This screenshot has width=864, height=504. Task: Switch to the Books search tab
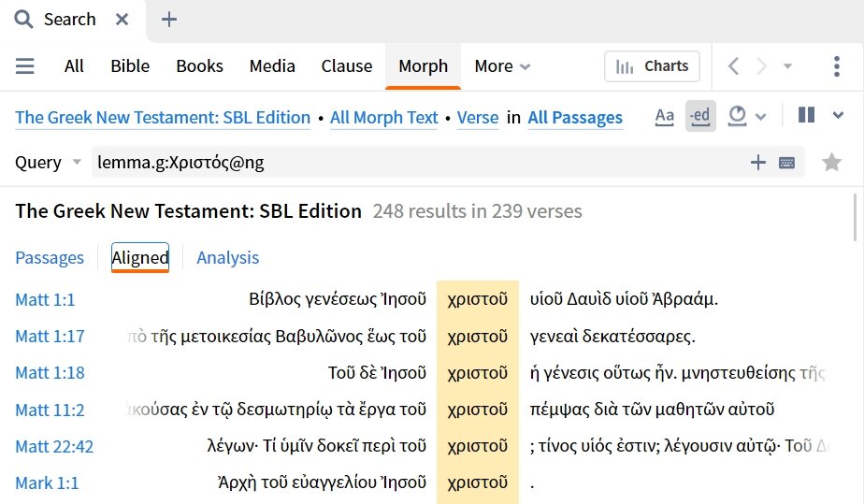point(199,66)
